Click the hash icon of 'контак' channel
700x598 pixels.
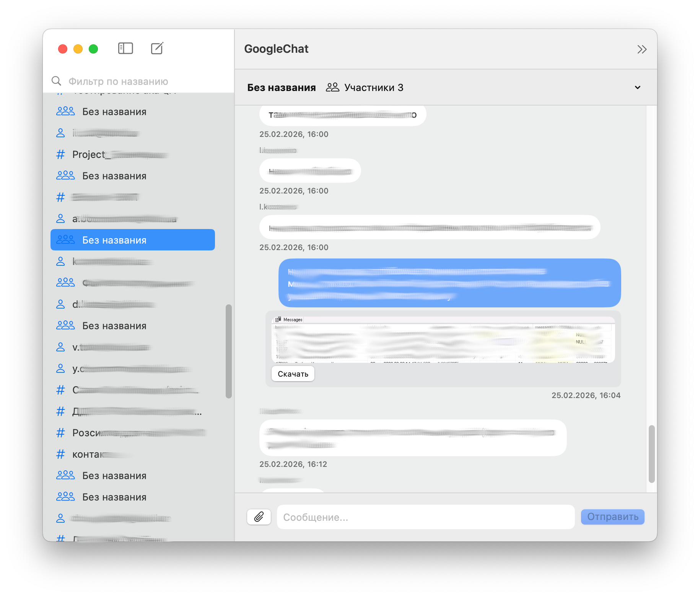pyautogui.click(x=60, y=454)
